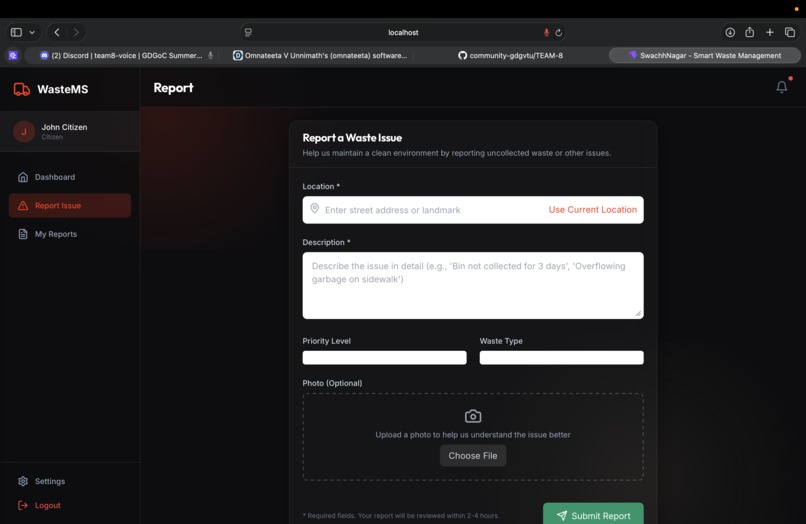Image resolution: width=806 pixels, height=524 pixels.
Task: Expand the sidebar tab group chevron
Action: tap(32, 32)
